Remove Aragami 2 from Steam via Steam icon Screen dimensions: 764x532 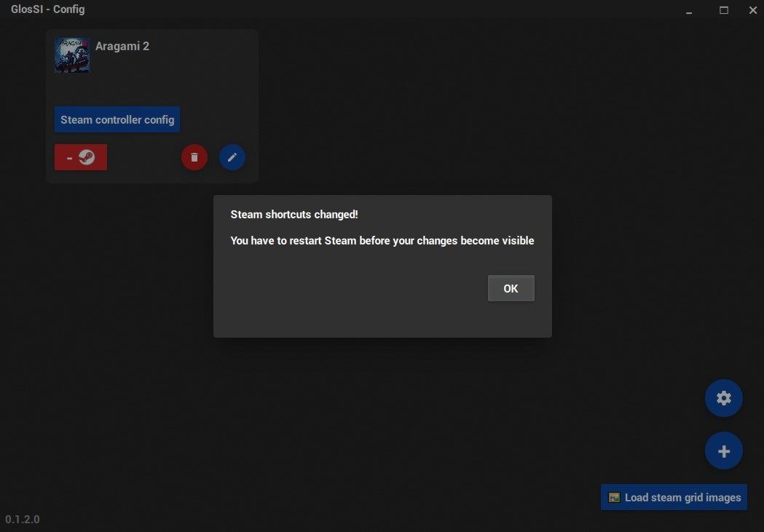pyautogui.click(x=80, y=156)
